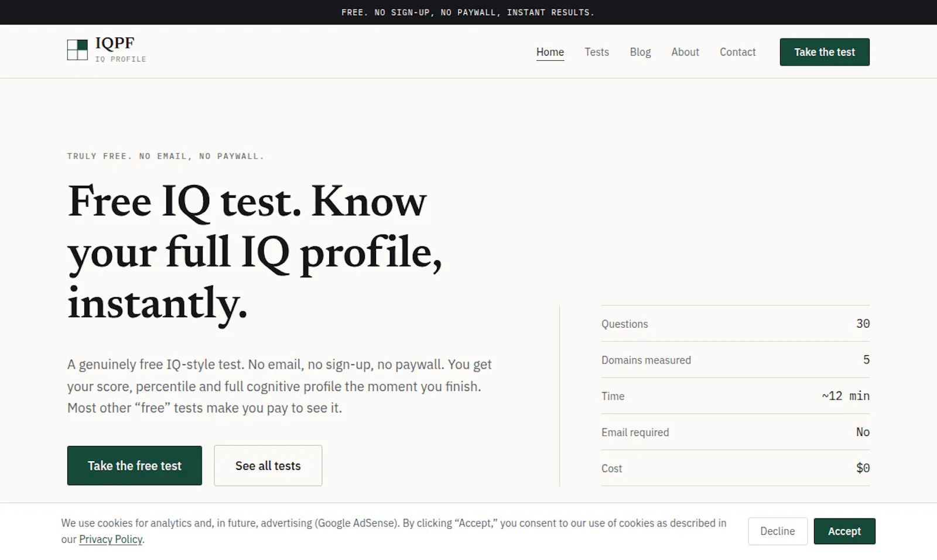Click the '5' domains value

coord(867,360)
